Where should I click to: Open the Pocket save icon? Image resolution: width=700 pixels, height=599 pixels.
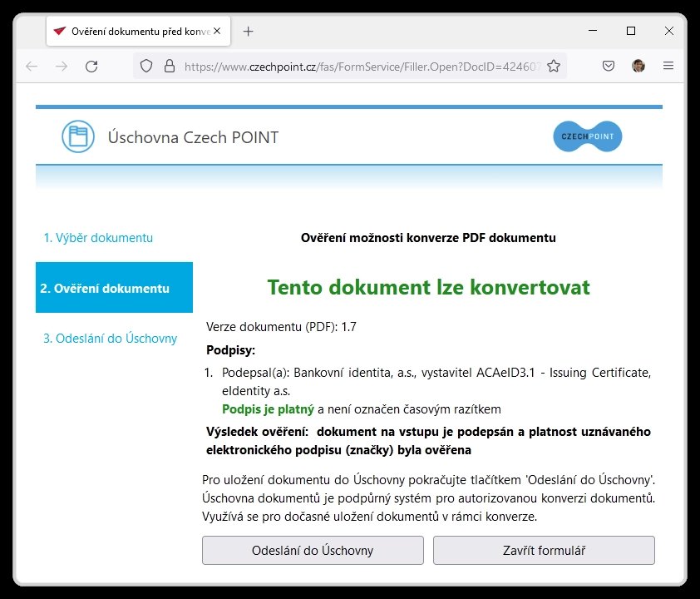tap(608, 66)
